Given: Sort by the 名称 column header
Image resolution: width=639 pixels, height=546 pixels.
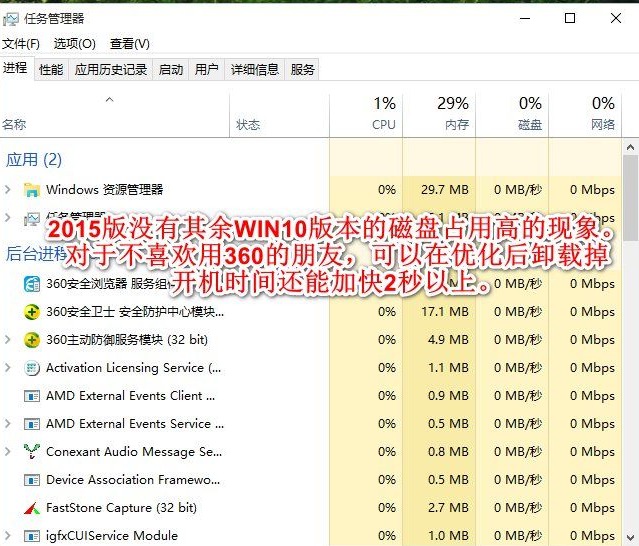Looking at the screenshot, I should point(115,115).
